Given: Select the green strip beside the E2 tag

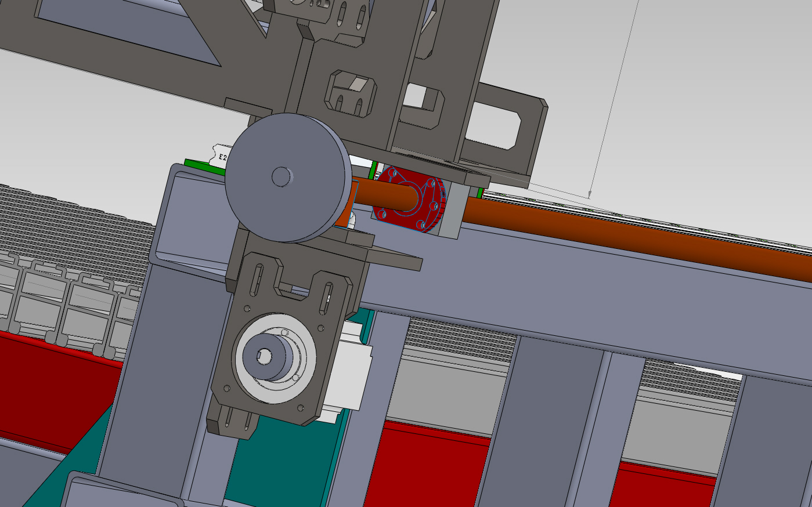Looking at the screenshot, I should pos(197,164).
